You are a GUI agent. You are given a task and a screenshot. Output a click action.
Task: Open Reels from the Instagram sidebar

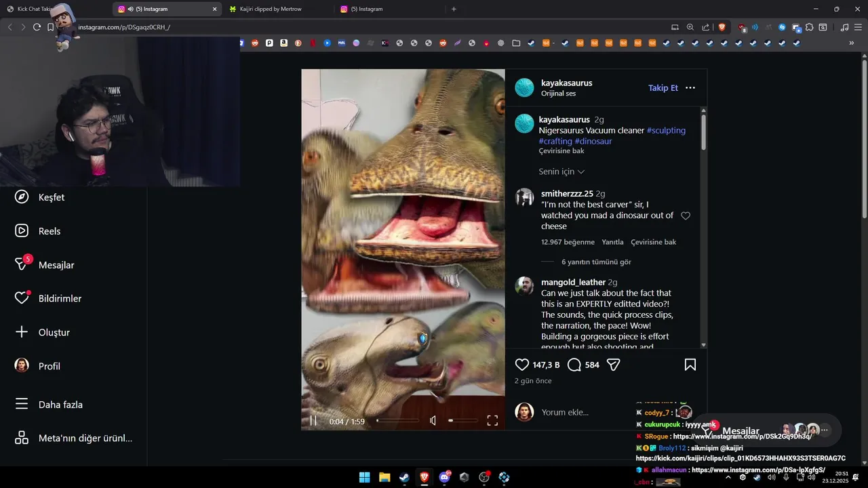point(38,231)
